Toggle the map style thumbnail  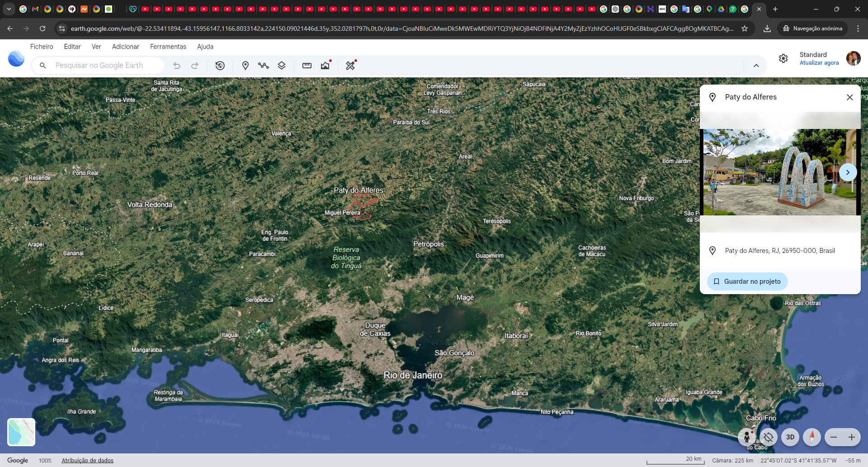(21, 432)
